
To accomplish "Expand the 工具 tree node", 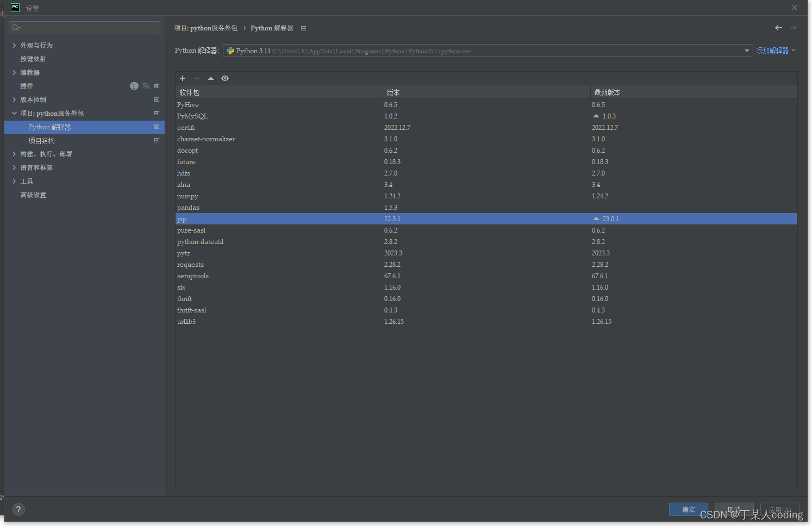I will point(14,181).
